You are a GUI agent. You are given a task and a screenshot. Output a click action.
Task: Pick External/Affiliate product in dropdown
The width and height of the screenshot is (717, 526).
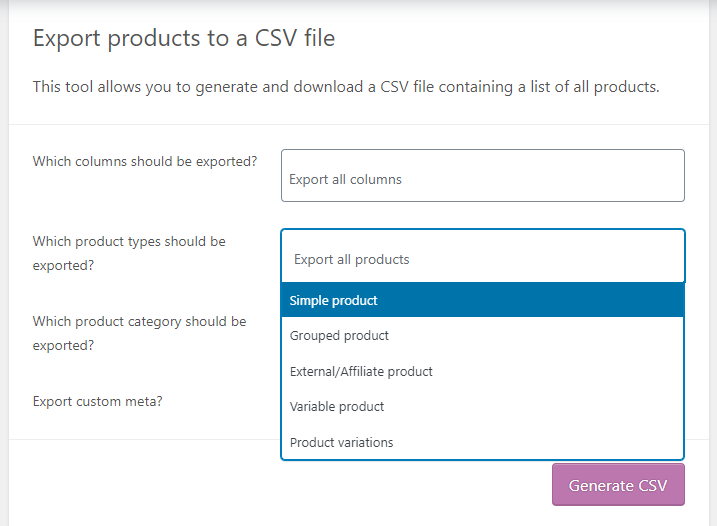point(482,371)
